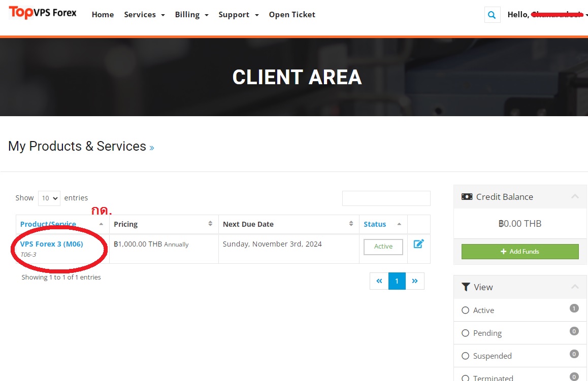The width and height of the screenshot is (588, 381).
Task: Click the Sunday, November 3rd, 2024 date
Action: pyautogui.click(x=272, y=244)
